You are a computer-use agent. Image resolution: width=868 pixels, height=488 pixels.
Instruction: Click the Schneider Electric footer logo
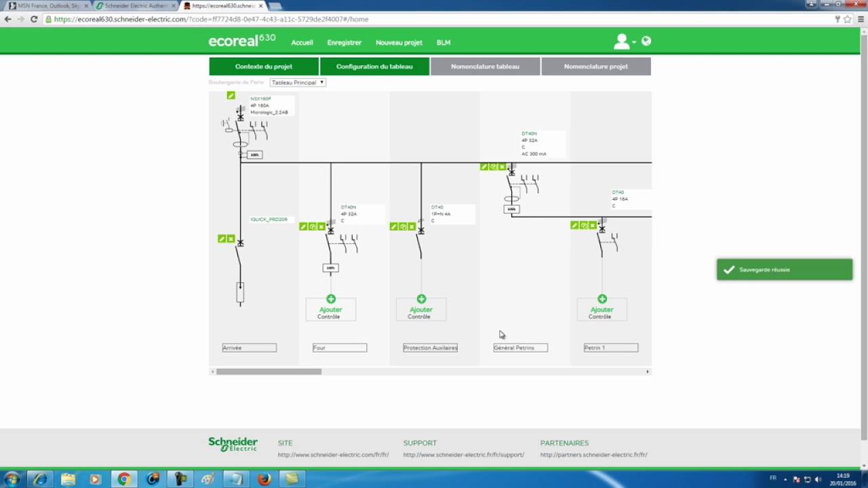[x=233, y=444]
